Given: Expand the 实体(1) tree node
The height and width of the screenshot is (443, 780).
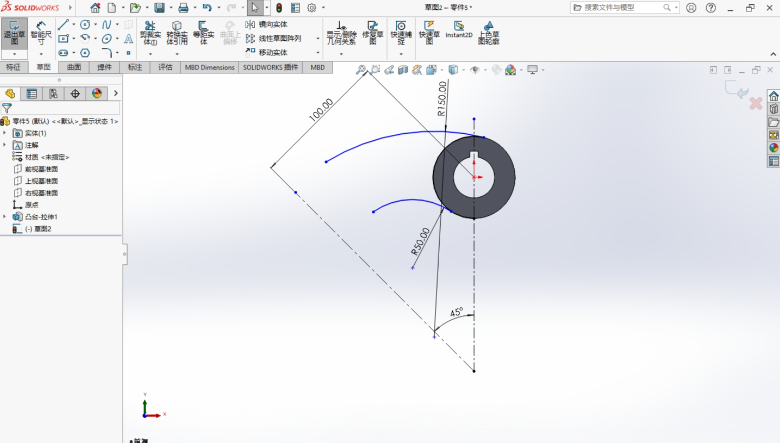Looking at the screenshot, I should pos(5,133).
